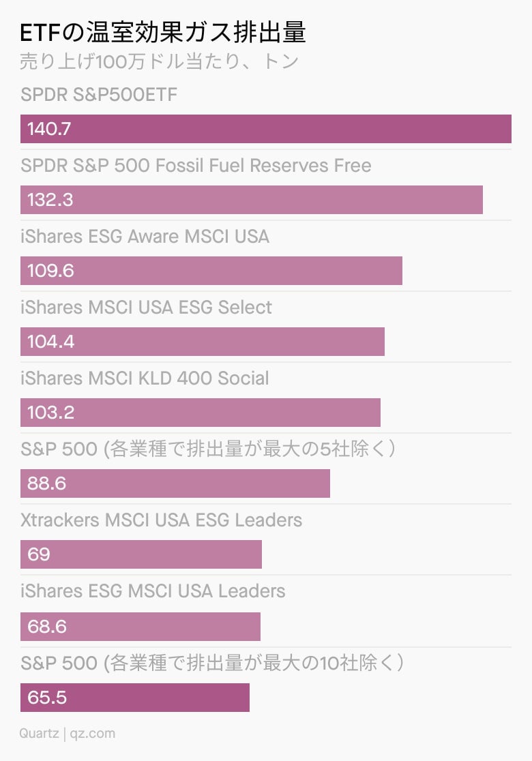Select the iShares MSCI USA ESG Select label

coord(146,308)
